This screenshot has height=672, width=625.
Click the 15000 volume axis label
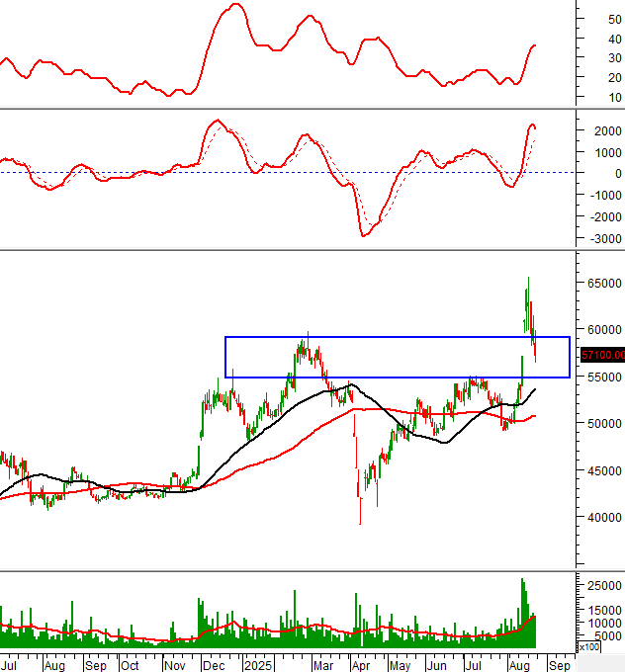click(604, 610)
